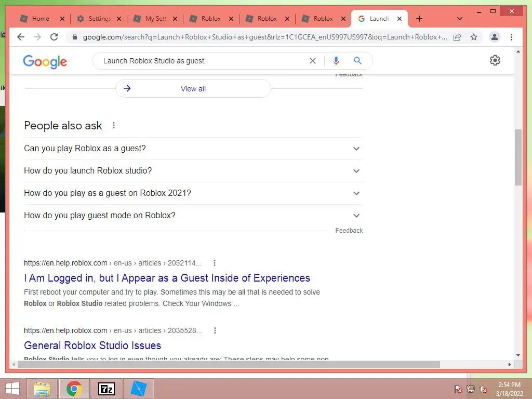Image resolution: width=532 pixels, height=399 pixels.
Task: Close the Home tab
Action: (62, 19)
